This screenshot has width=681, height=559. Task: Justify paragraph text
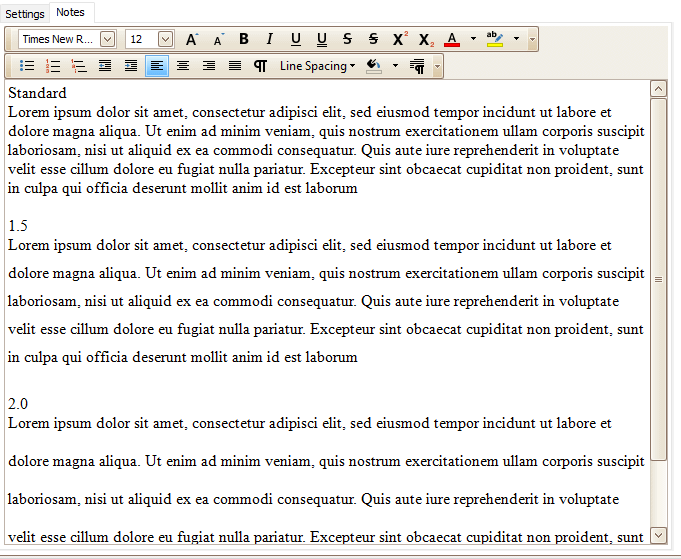(x=235, y=66)
